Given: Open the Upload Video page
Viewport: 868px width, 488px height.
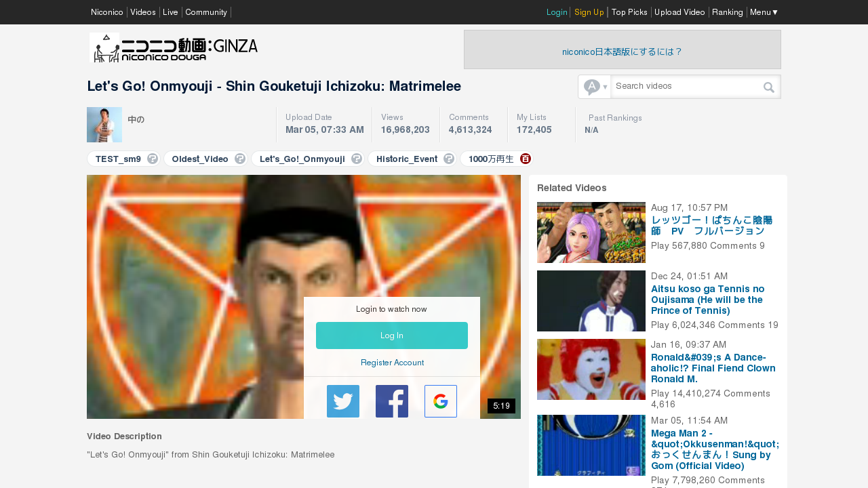Looking at the screenshot, I should tap(679, 12).
